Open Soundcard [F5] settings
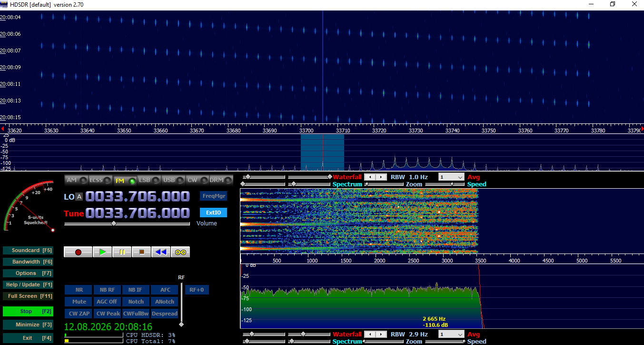 28,250
